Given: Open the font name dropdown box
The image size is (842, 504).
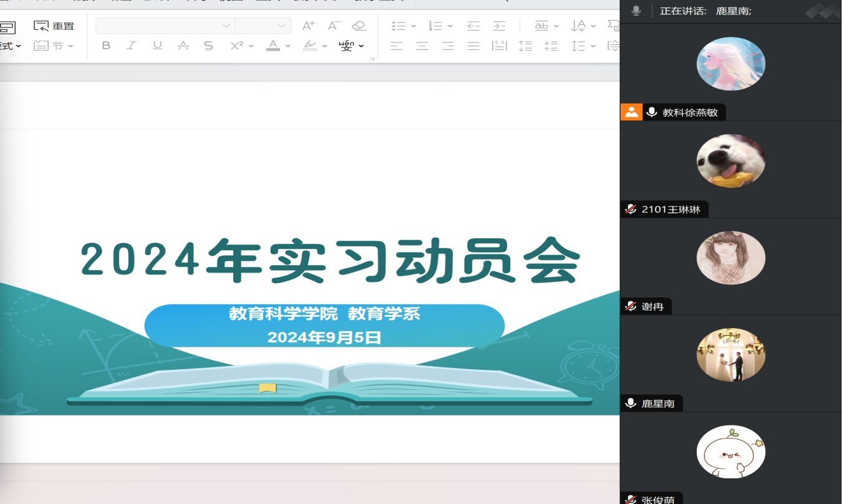Looking at the screenshot, I should pos(165,26).
